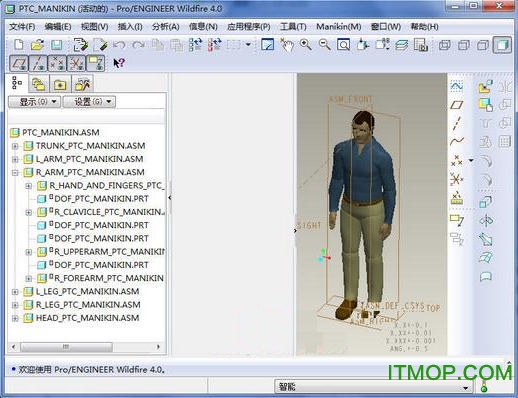This screenshot has height=398, width=518.
Task: Open the 插入(I) menu
Action: [130, 27]
